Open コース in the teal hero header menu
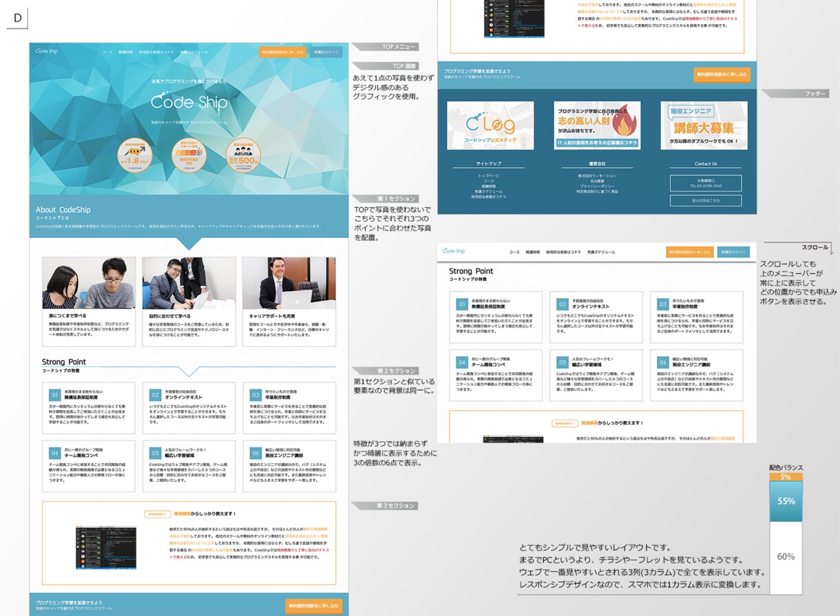 click(x=107, y=52)
